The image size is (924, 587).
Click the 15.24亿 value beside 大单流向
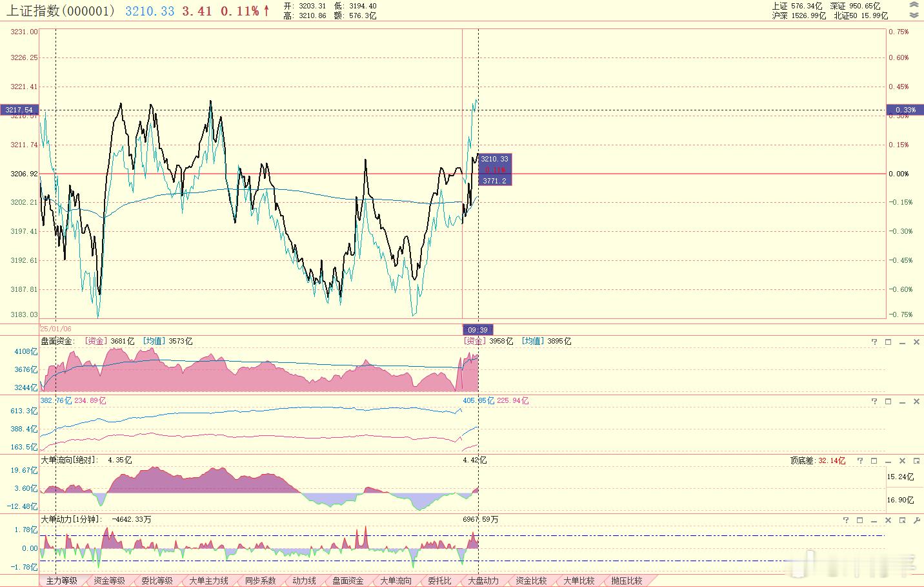(x=901, y=477)
